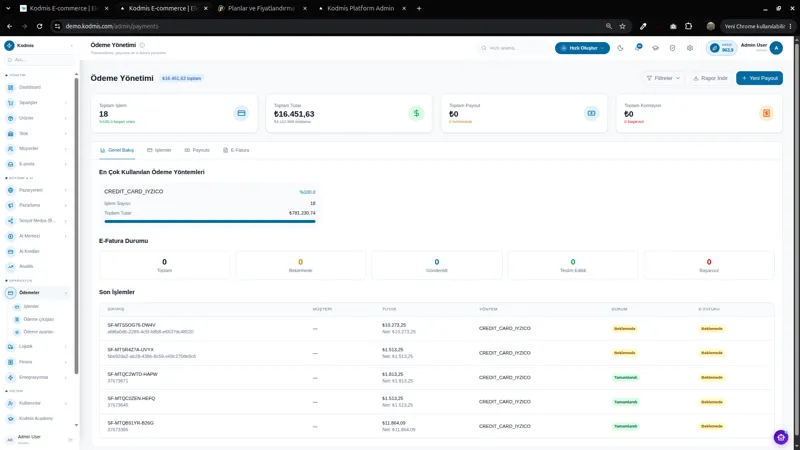Switch to the İşlemler tab

159,150
